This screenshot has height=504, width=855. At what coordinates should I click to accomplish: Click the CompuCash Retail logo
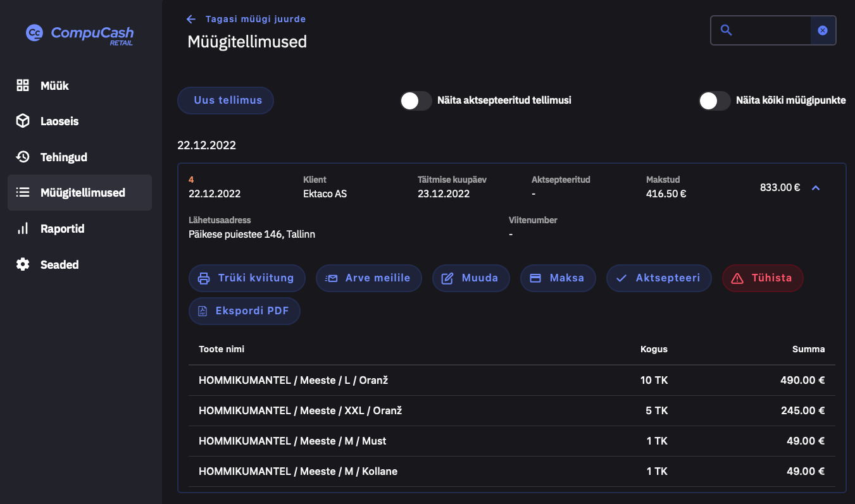point(80,34)
